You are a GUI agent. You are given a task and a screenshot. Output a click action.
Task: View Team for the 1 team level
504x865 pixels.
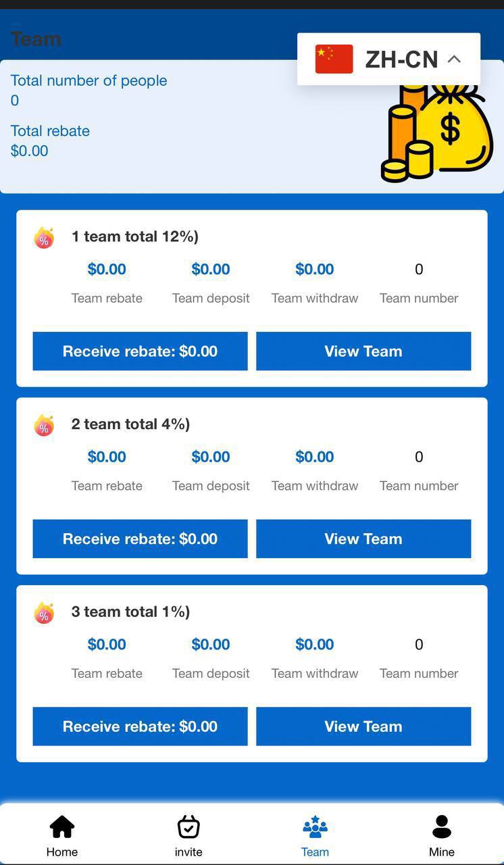coord(363,351)
